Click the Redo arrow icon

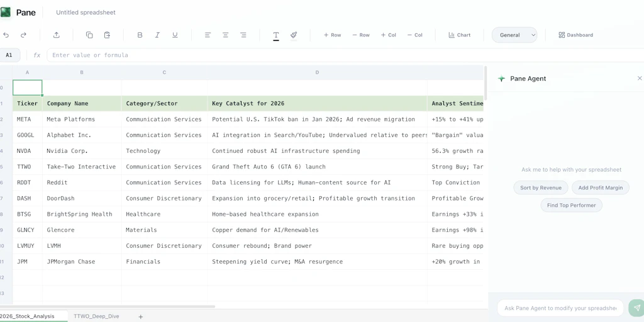click(x=23, y=35)
